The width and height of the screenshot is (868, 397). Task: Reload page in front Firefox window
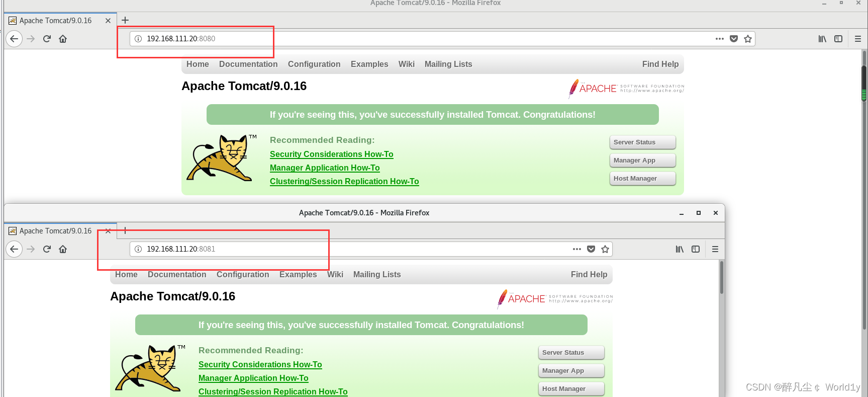[x=47, y=249]
